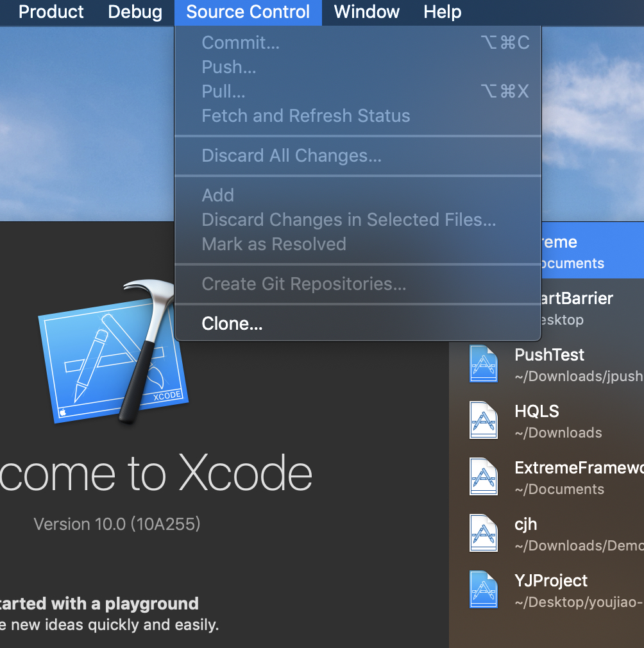Click the YJProject project file icon
644x648 pixels.
tap(483, 590)
